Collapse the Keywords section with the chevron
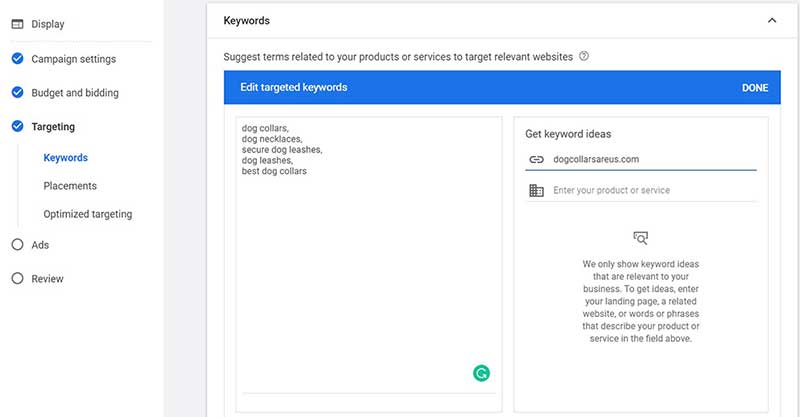Viewport: 800px width, 417px height. [x=772, y=20]
